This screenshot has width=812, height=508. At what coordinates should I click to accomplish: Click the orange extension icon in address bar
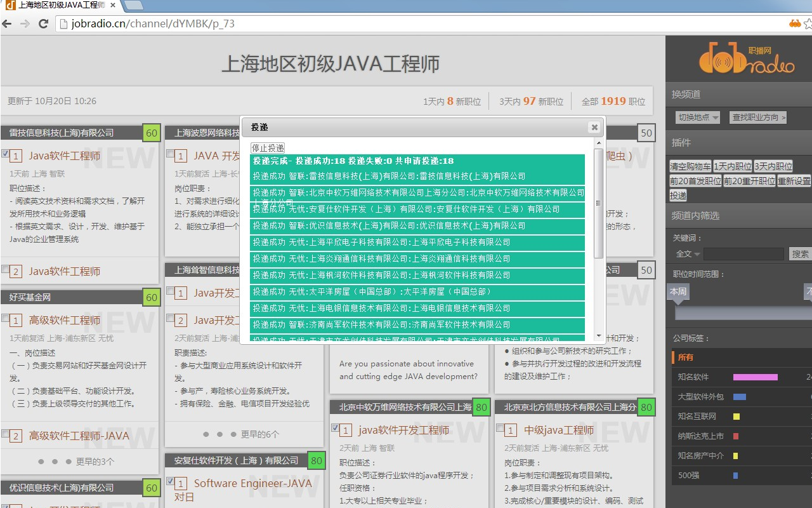pyautogui.click(x=794, y=24)
